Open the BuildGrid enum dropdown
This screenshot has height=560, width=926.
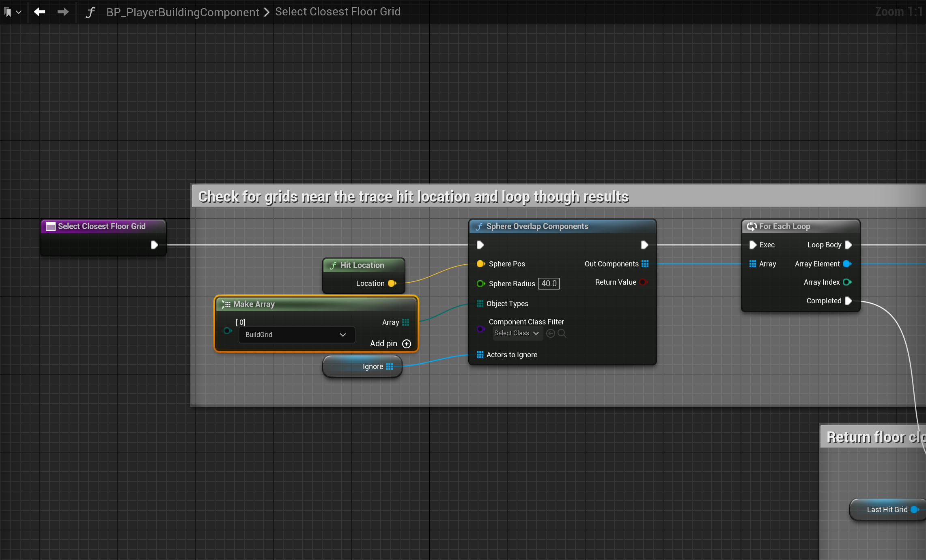coord(297,335)
